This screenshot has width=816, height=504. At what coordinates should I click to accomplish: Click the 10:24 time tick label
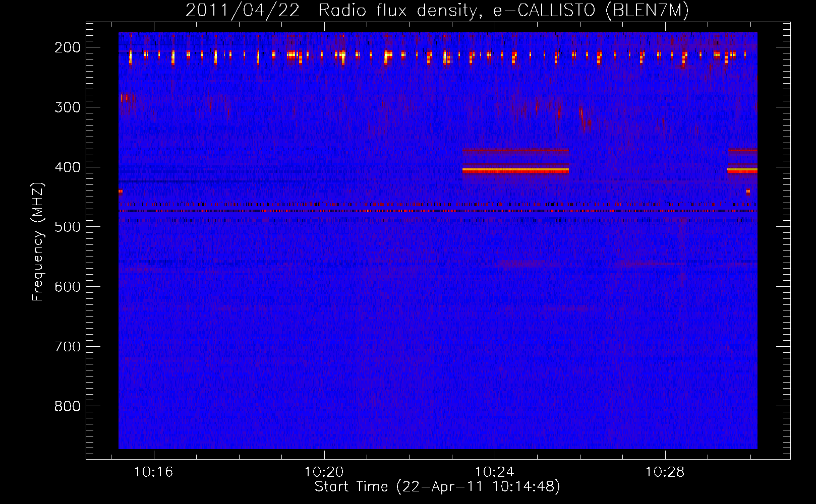point(495,472)
